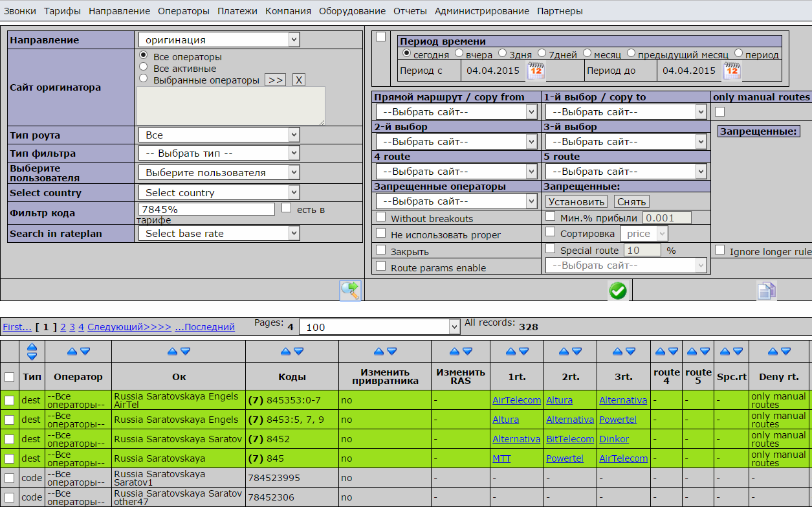Open the 'Тарифы' menu

pyautogui.click(x=62, y=11)
